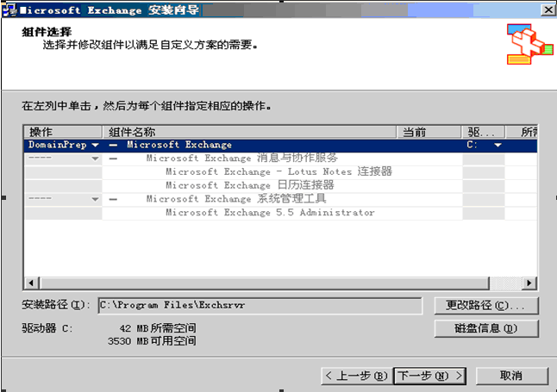Click the 组件选择 heading text
The height and width of the screenshot is (392, 557).
(47, 32)
